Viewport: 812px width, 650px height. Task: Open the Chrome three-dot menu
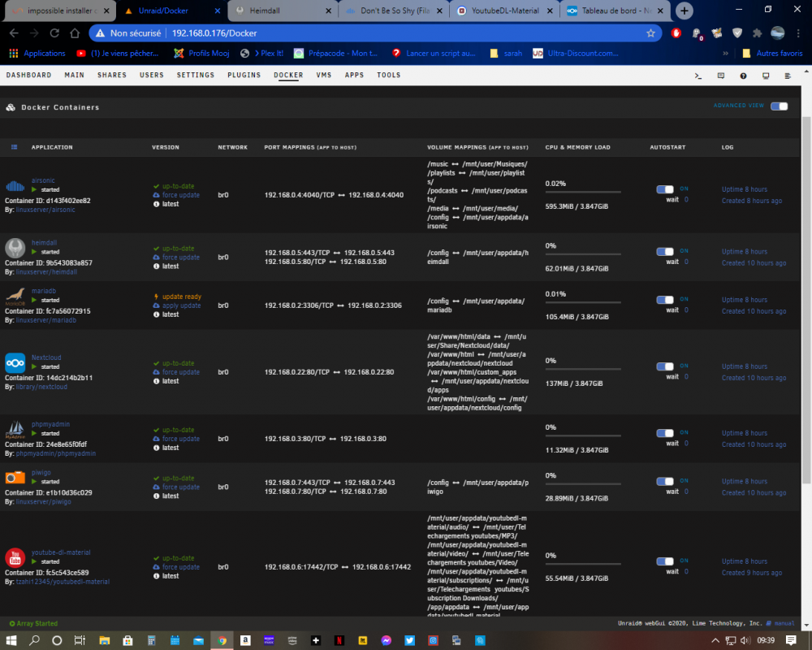pos(798,33)
